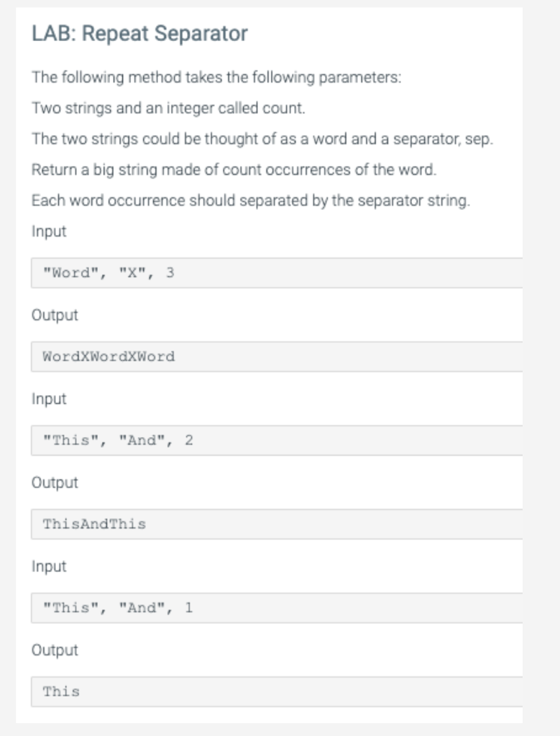Click the third Input label
Screen dimensions: 560x736
49,567
